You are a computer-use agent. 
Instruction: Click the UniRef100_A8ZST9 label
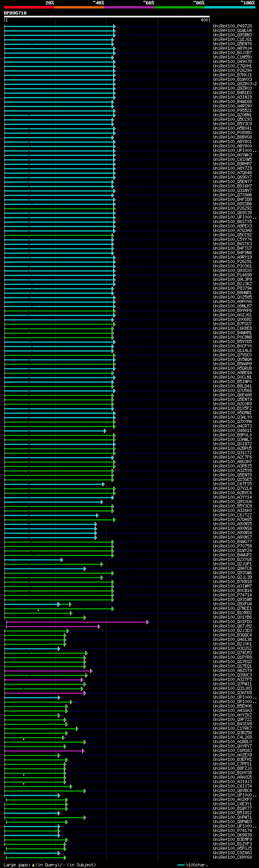click(232, 670)
